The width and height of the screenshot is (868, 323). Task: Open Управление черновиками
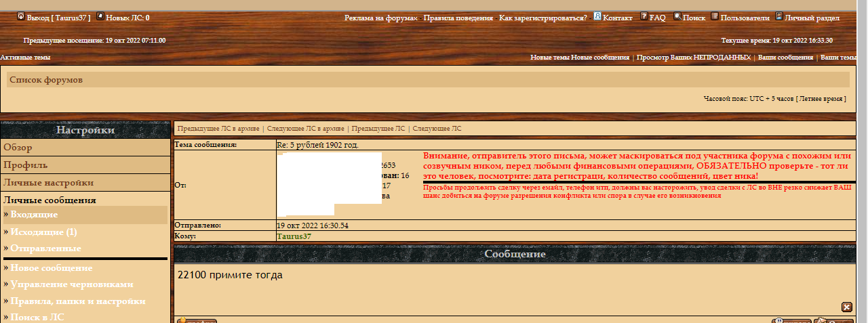[71, 284]
